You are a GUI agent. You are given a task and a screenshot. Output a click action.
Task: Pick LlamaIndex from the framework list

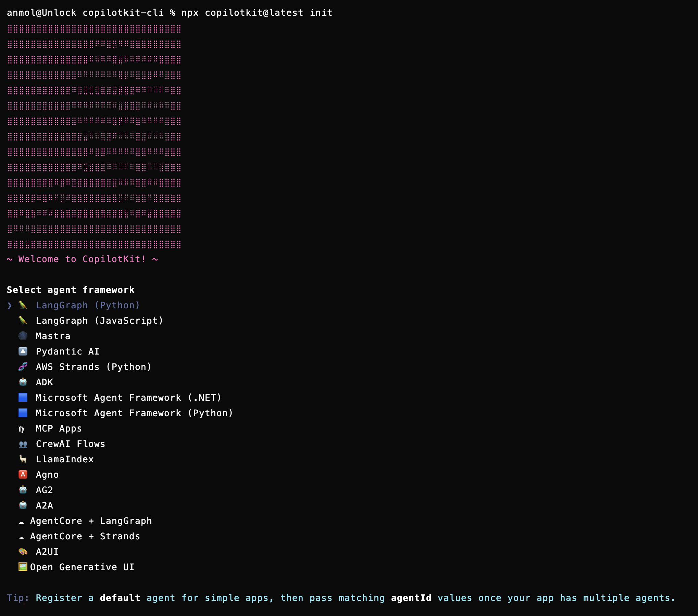65,459
